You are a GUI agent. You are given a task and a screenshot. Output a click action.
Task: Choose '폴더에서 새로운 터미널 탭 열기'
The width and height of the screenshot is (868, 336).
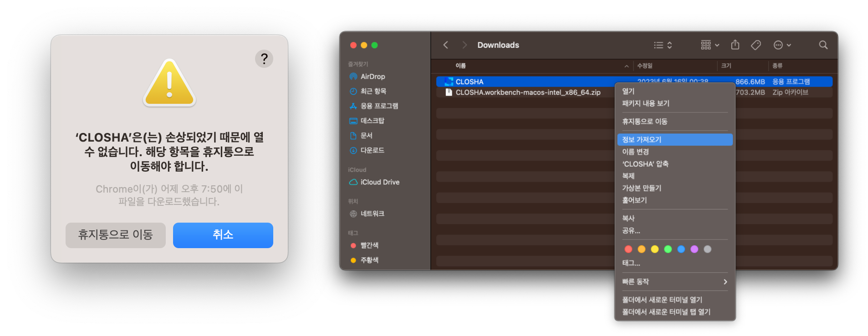(675, 312)
